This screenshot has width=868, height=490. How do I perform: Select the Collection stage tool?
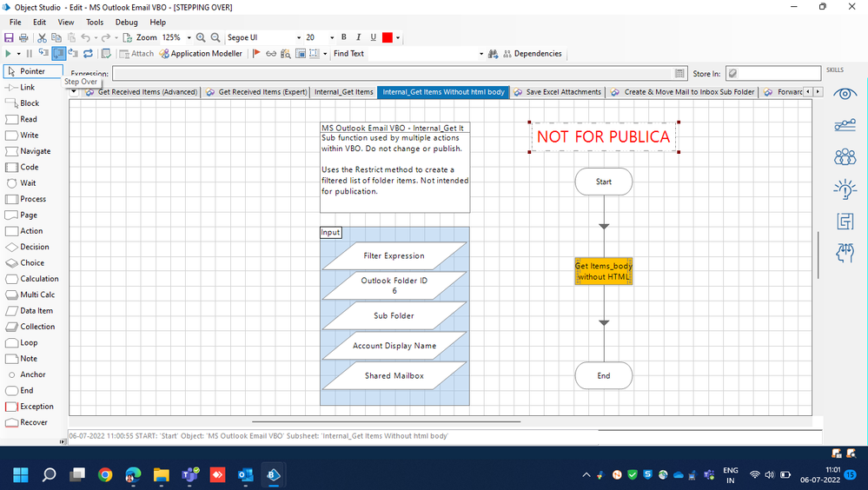click(x=36, y=327)
